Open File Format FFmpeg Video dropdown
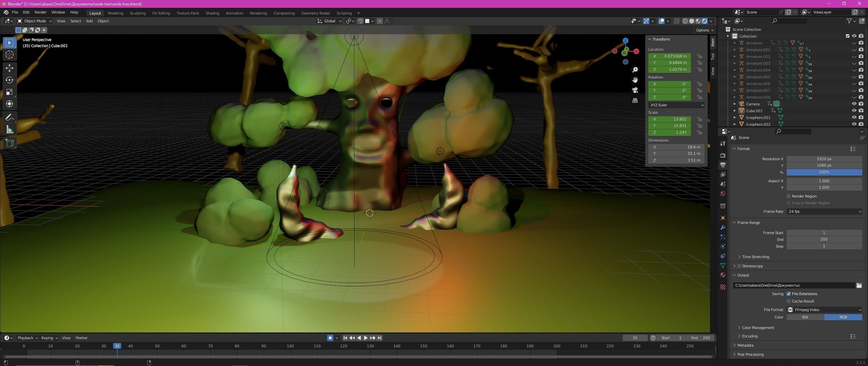Image resolution: width=868 pixels, height=366 pixels. pyautogui.click(x=824, y=310)
